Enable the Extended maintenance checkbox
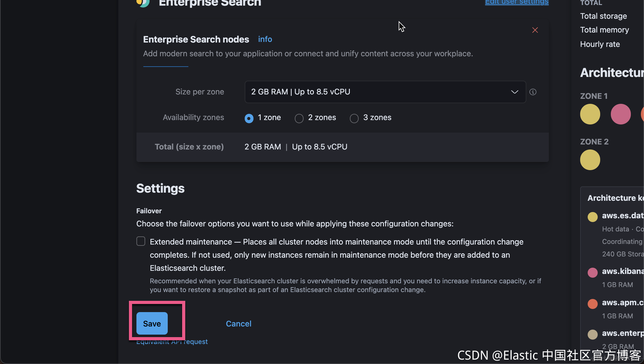Screen dimensions: 644x364 point(141,241)
